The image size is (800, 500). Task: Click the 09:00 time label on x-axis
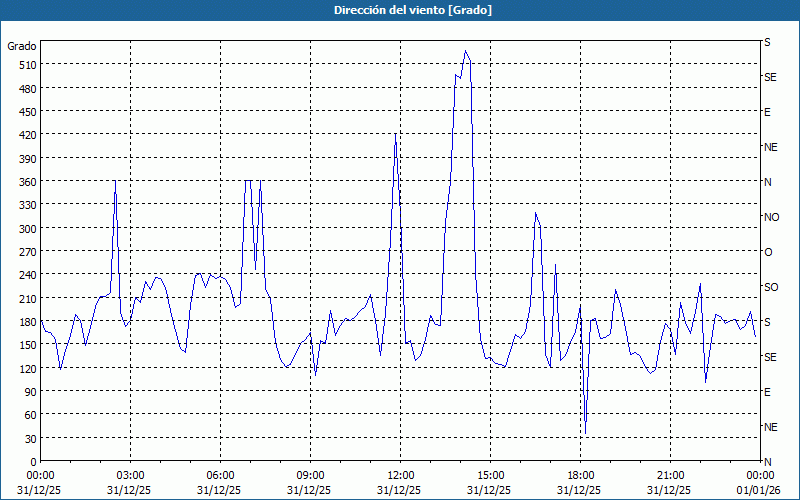pos(311,475)
